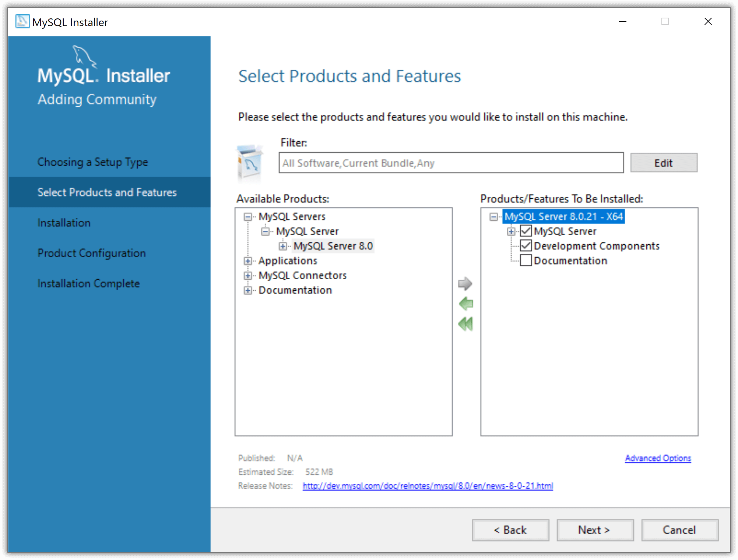Click the Next button
738x560 pixels.
[x=595, y=530]
